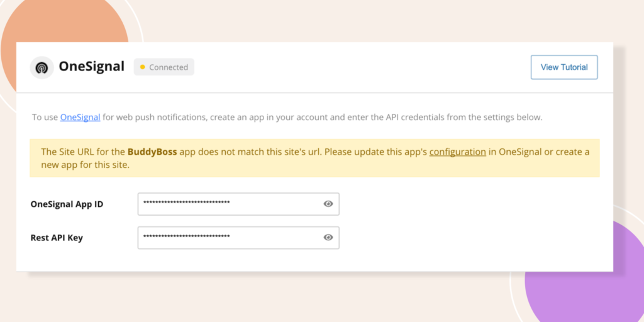Viewport: 644px width, 322px height.
Task: Open the View Tutorial button
Action: [x=563, y=67]
